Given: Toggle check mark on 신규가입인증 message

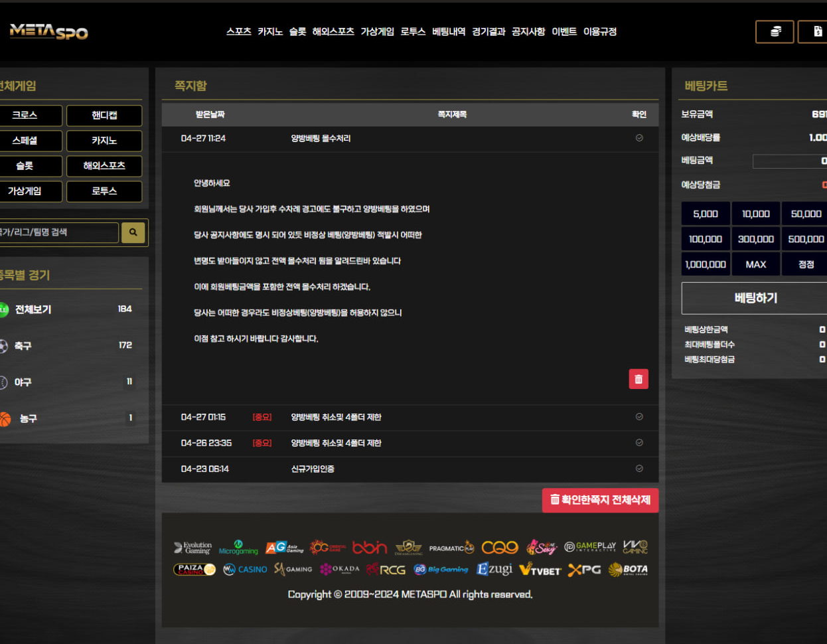Looking at the screenshot, I should 639,469.
